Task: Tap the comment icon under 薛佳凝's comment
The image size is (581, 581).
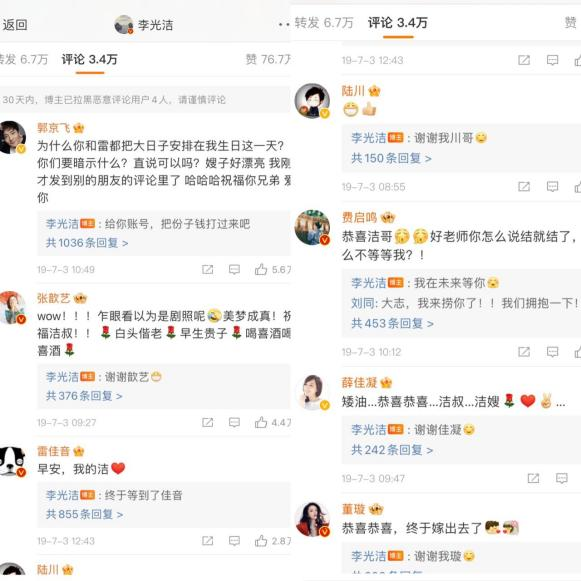Action: [x=562, y=478]
